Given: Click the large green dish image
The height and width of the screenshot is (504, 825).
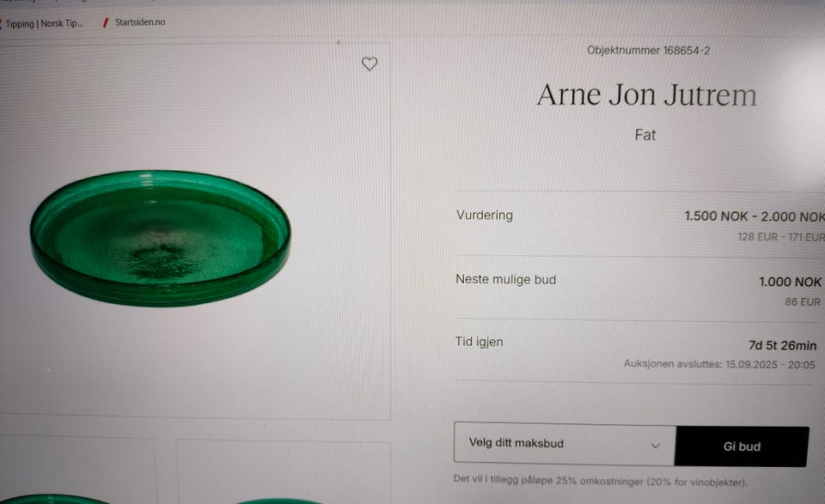Looking at the screenshot, I should click(160, 238).
